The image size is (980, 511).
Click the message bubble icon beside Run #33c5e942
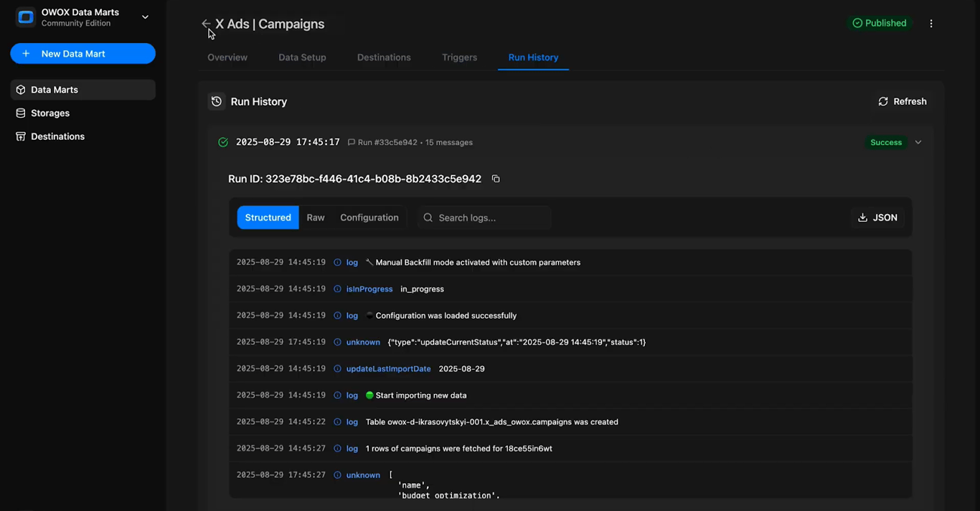point(352,142)
